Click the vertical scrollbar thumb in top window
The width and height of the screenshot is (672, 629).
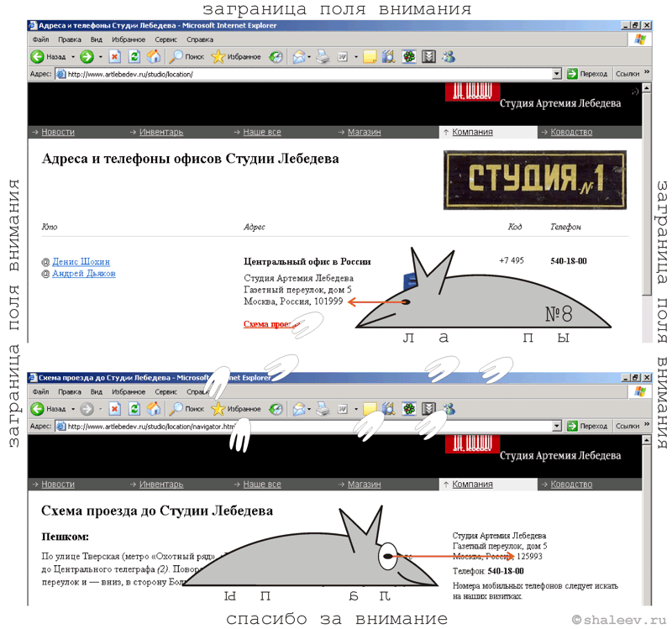tap(647, 194)
